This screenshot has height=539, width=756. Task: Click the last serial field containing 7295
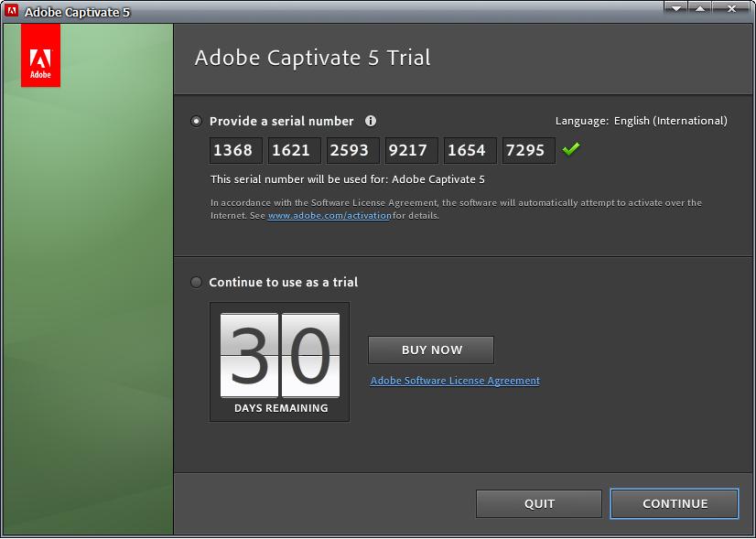[528, 150]
